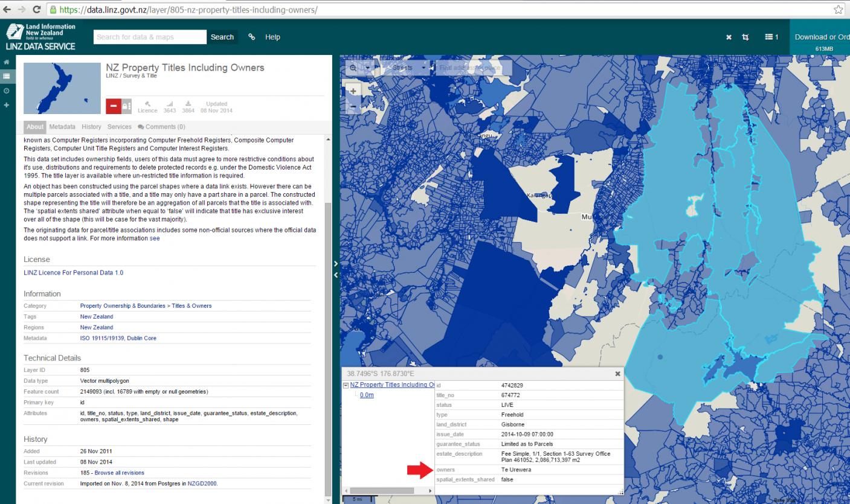Screen dimensions: 850x504
Task: Click Browse all revisions link
Action: tap(120, 473)
